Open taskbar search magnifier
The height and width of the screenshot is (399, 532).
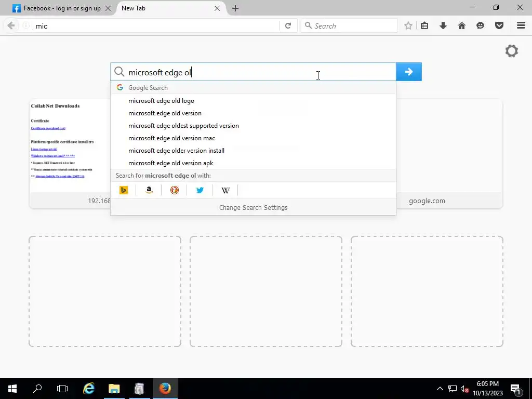click(37, 389)
